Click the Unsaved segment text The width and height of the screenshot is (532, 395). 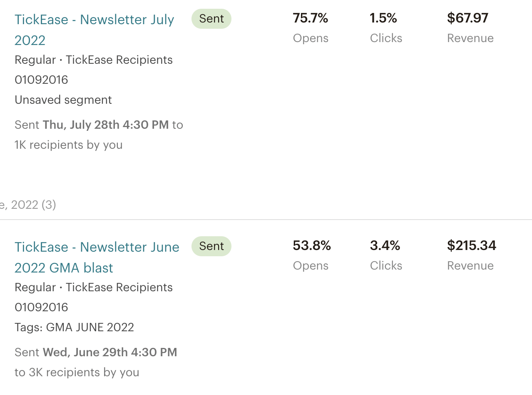click(x=63, y=100)
